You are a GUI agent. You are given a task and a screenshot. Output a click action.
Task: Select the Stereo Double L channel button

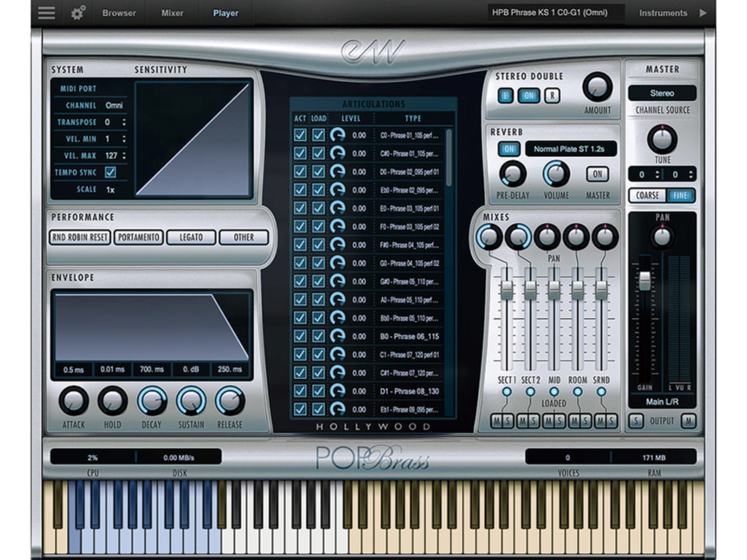coord(505,96)
